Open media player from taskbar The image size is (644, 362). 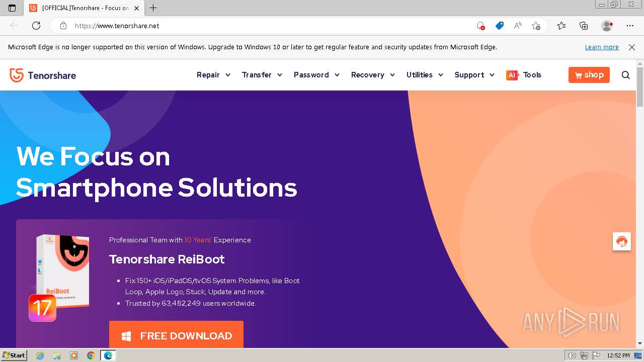(x=74, y=355)
